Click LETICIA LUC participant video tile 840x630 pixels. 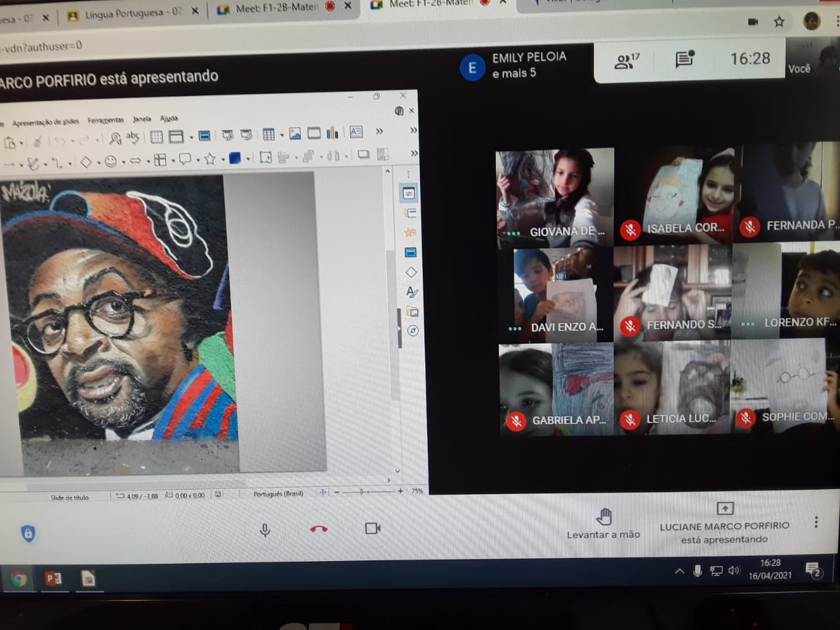[x=673, y=387]
